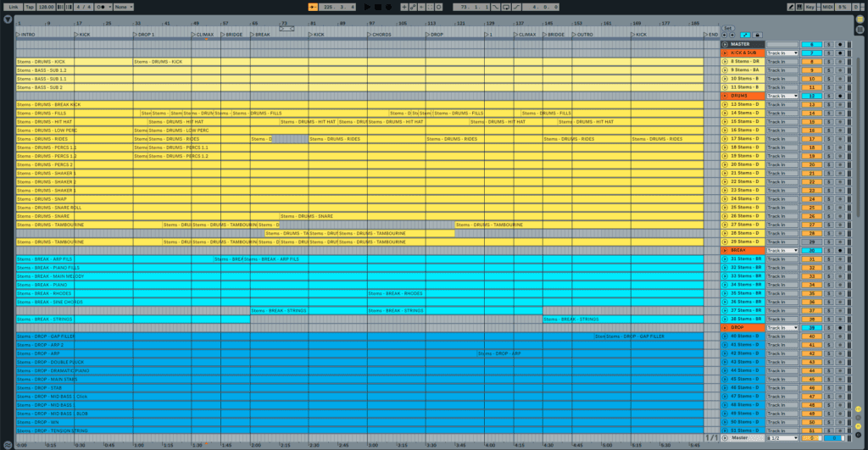
Task: Click the INTRO locator marker
Action: [25, 34]
